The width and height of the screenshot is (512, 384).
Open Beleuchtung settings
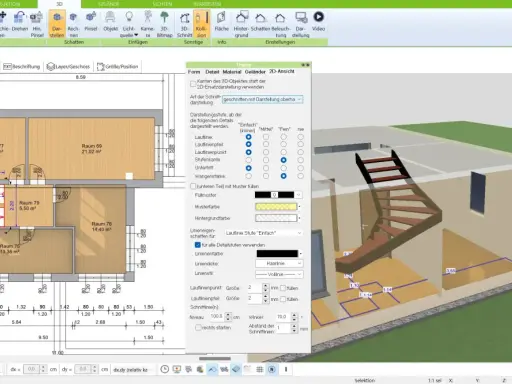pos(280,24)
